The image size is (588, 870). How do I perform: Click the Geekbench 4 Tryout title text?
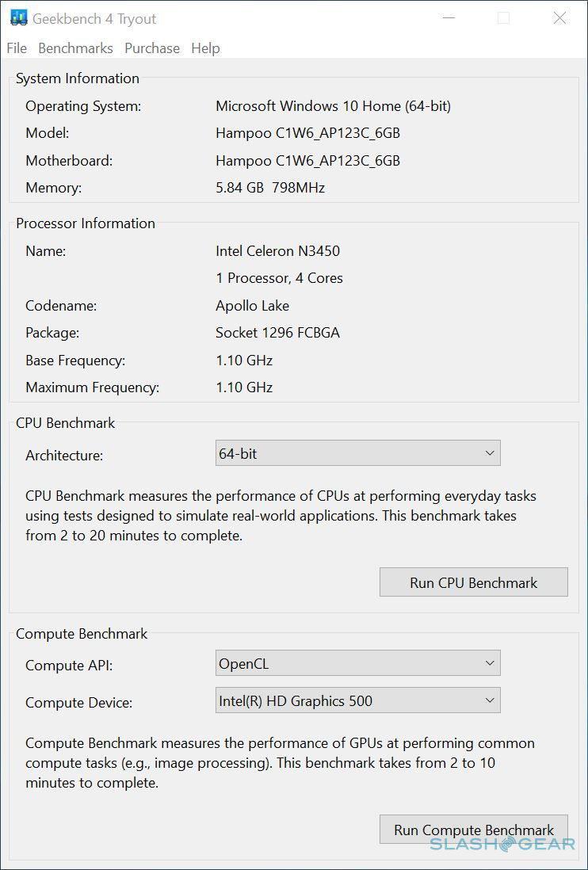click(x=94, y=19)
